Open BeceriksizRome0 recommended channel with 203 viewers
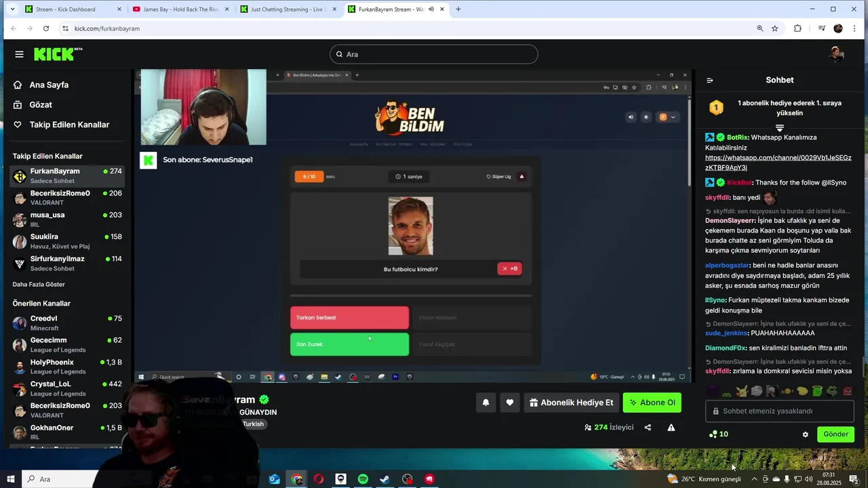The height and width of the screenshot is (488, 868). click(x=66, y=410)
